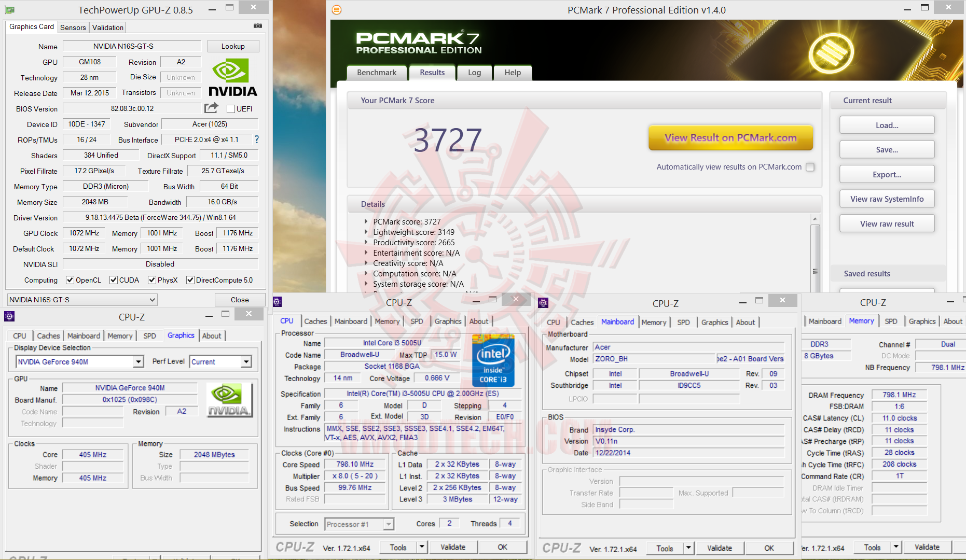
Task: Open the Validation tab in GPU-Z
Action: (x=108, y=27)
